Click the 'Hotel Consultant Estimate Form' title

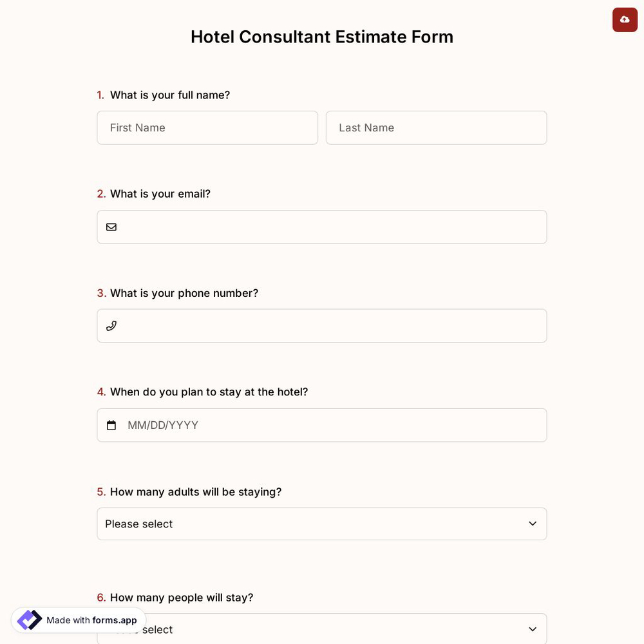321,37
